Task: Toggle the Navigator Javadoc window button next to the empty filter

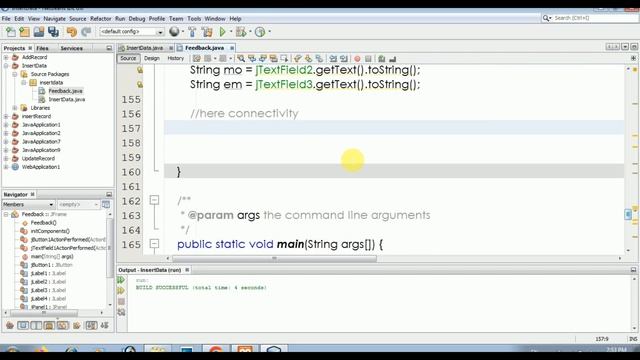Action: coord(106,204)
